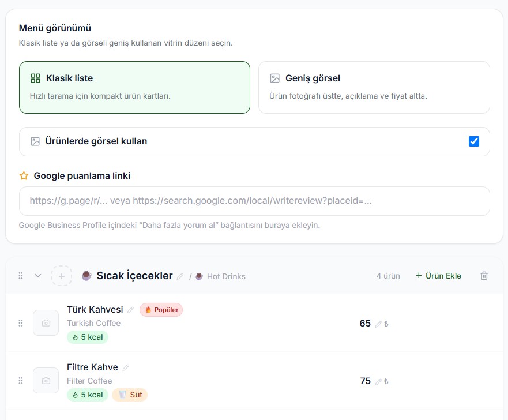This screenshot has height=420, width=508.
Task: Edit Türk Kahvesi name with pencil icon
Action: click(x=130, y=310)
